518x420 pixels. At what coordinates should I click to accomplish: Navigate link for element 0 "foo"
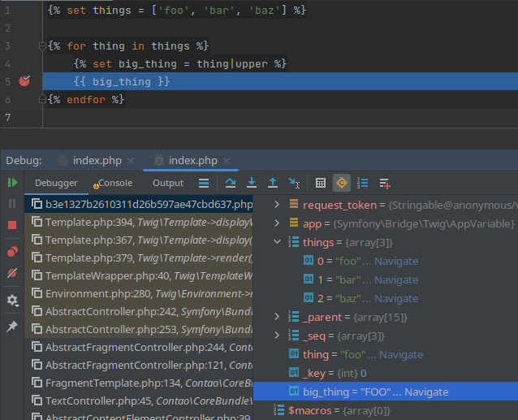coord(396,261)
